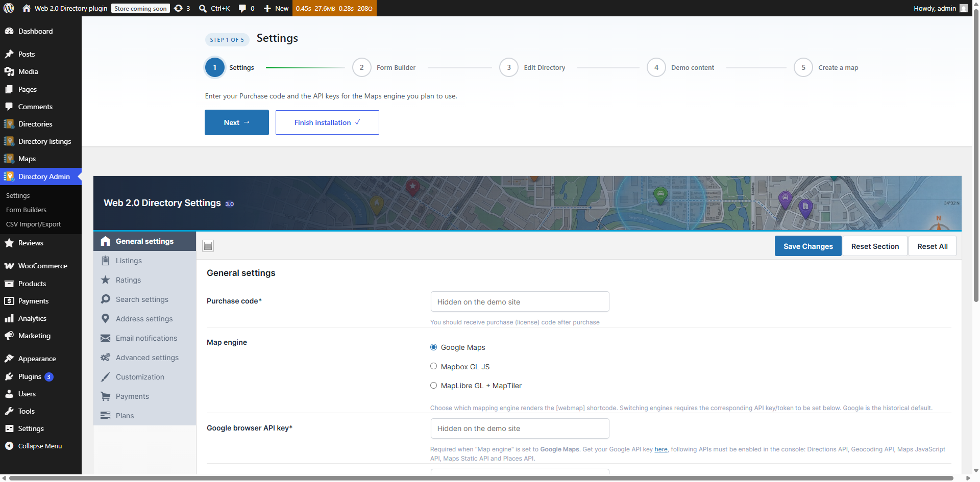Go to wizard step 3 Edit Directory
This screenshot has height=482, width=980.
(532, 67)
